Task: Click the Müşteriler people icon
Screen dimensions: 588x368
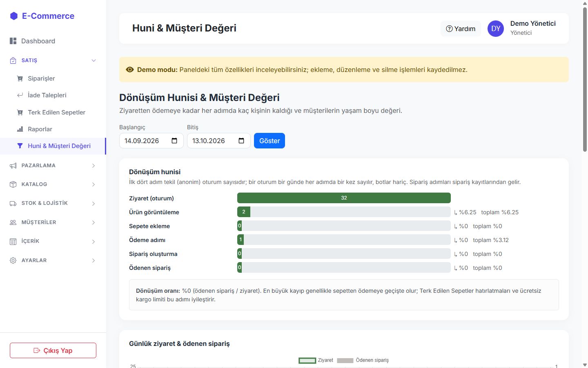Action: [13, 222]
